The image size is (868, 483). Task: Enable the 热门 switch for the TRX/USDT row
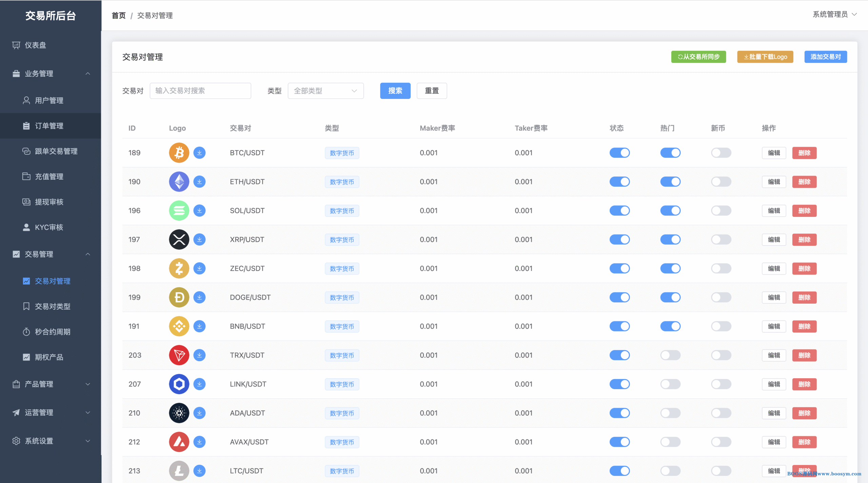[670, 355]
